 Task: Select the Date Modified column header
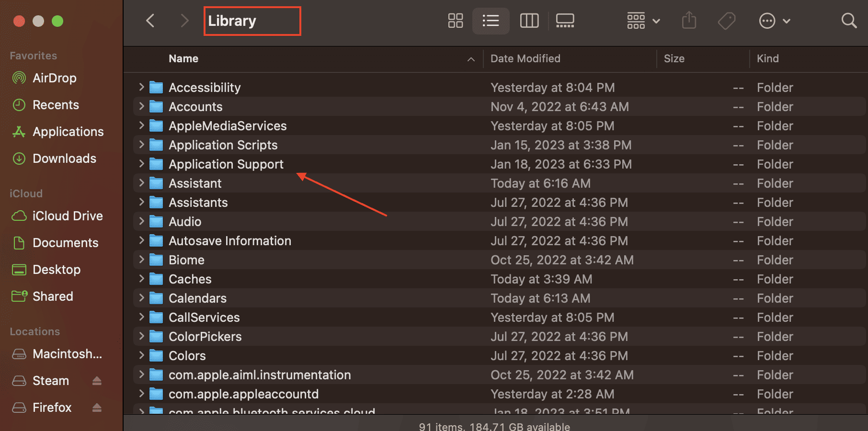[525, 58]
